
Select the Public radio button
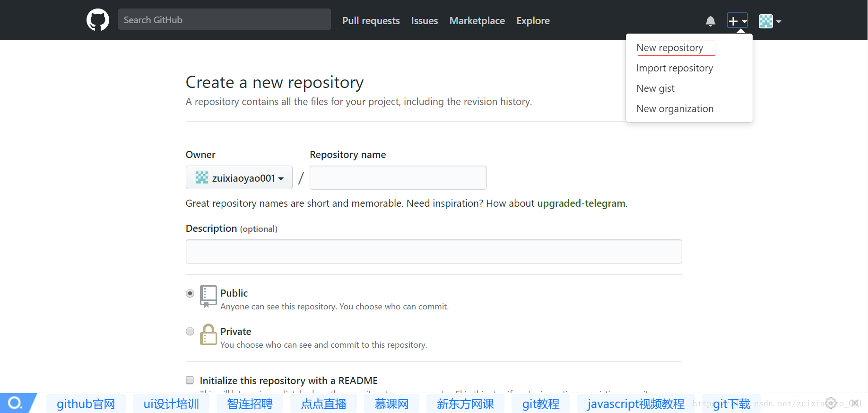click(x=190, y=293)
